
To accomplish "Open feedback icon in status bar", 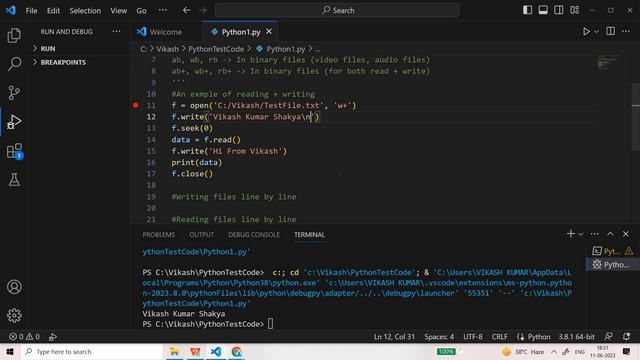I will pyautogui.click(x=608, y=337).
